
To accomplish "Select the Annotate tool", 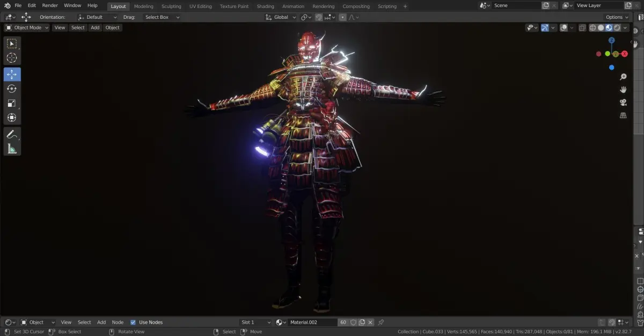I will pyautogui.click(x=12, y=134).
